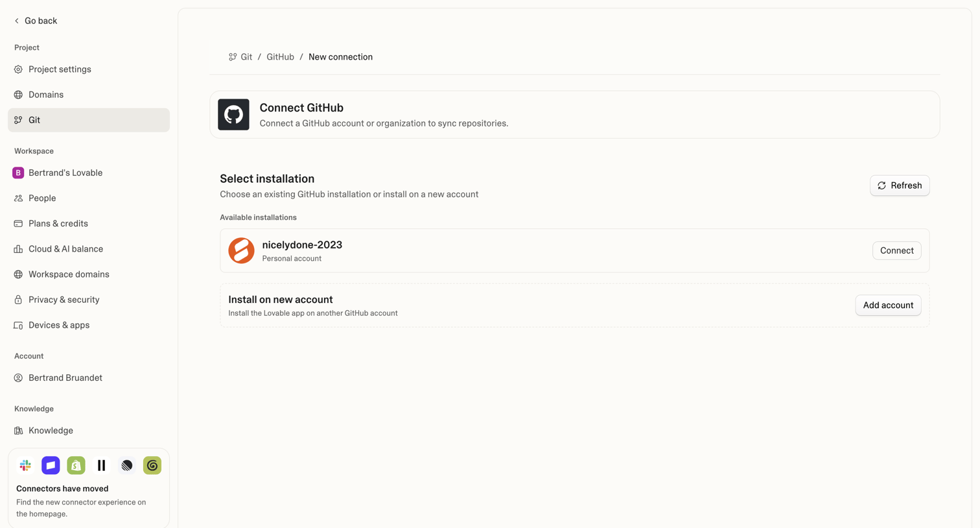Click the purple B workspace avatar
980x528 pixels.
coord(18,173)
